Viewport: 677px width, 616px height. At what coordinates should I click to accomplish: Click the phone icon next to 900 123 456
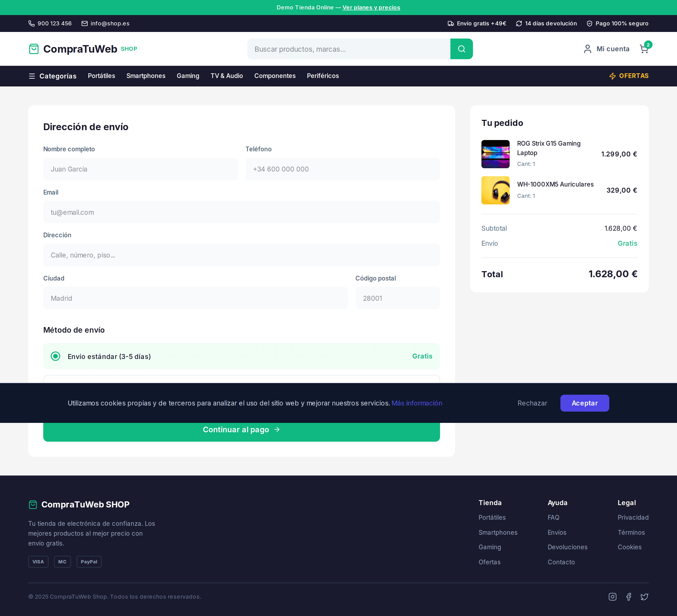point(31,23)
